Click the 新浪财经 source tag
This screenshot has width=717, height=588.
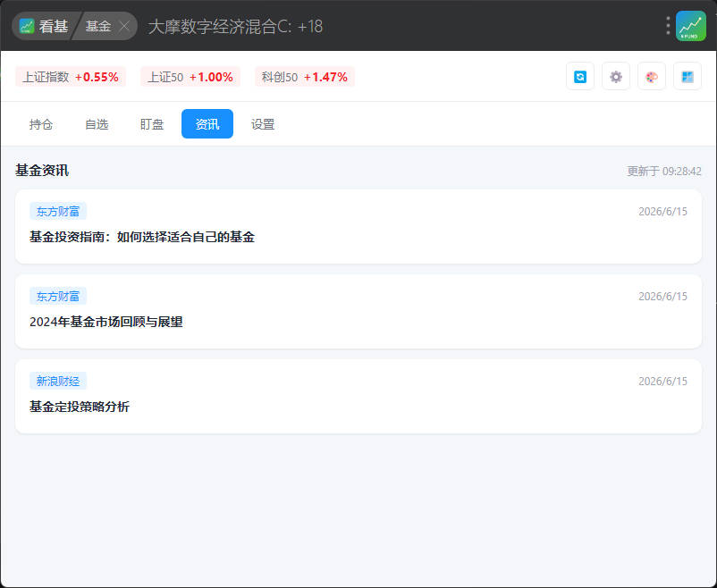click(x=58, y=381)
